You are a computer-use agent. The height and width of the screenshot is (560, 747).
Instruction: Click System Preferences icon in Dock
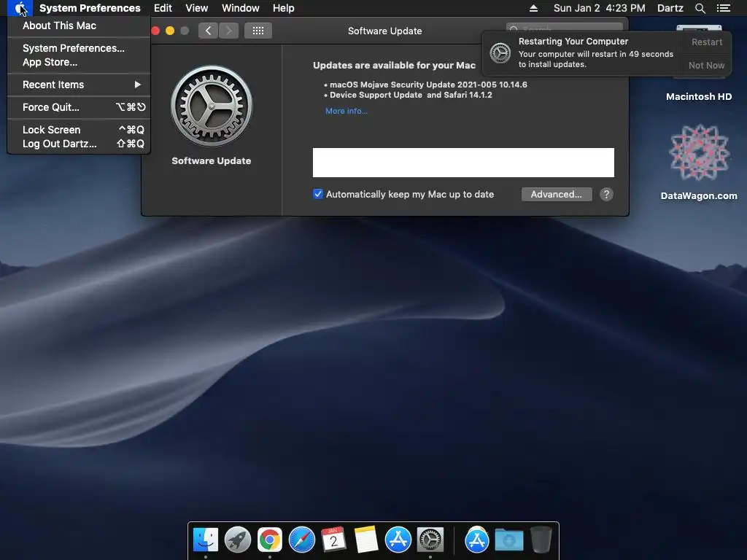click(x=430, y=540)
